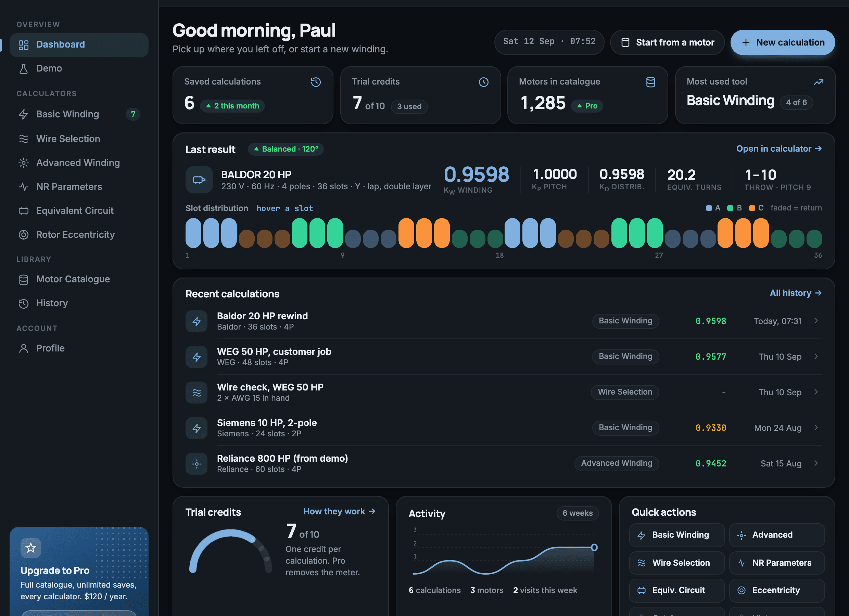Click the crosshair icon of Reliance 800 HP row
The image size is (849, 616).
[x=197, y=464]
